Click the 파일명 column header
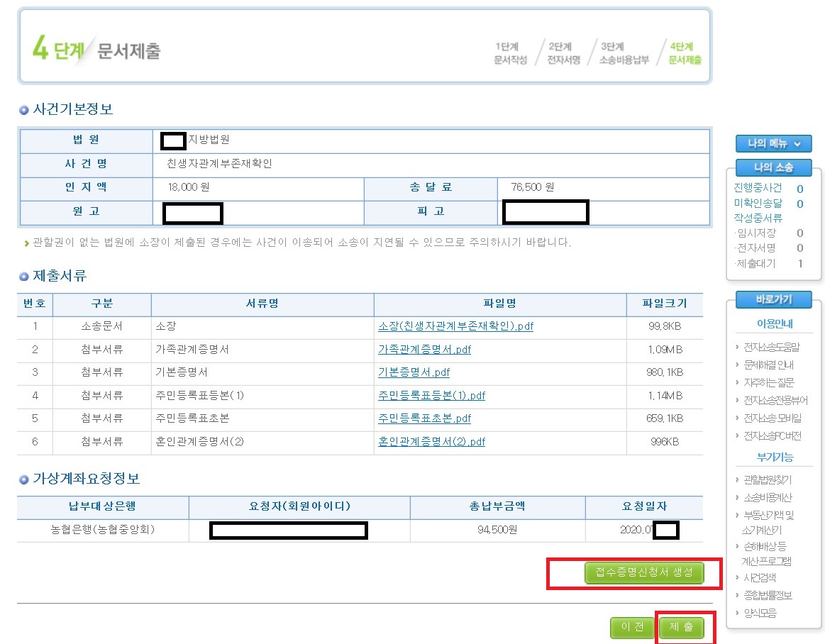825x644 pixels. tap(500, 304)
